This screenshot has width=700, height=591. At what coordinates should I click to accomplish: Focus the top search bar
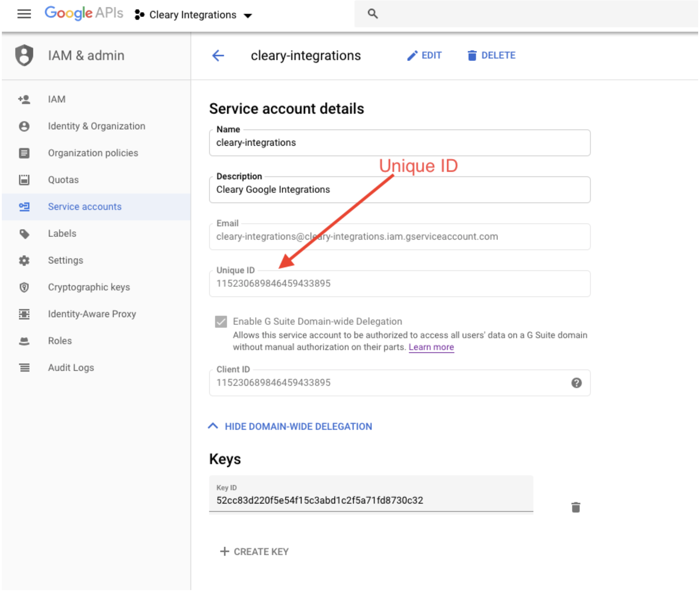(x=526, y=14)
